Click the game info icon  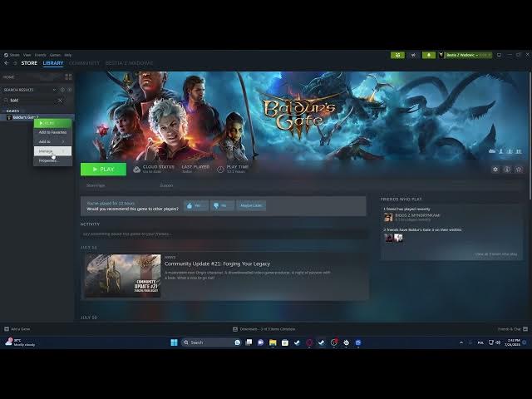tap(507, 170)
